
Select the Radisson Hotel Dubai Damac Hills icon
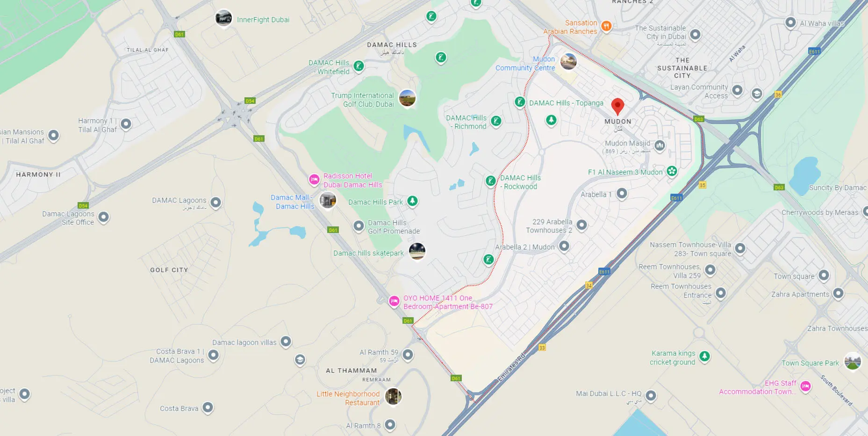pyautogui.click(x=314, y=179)
